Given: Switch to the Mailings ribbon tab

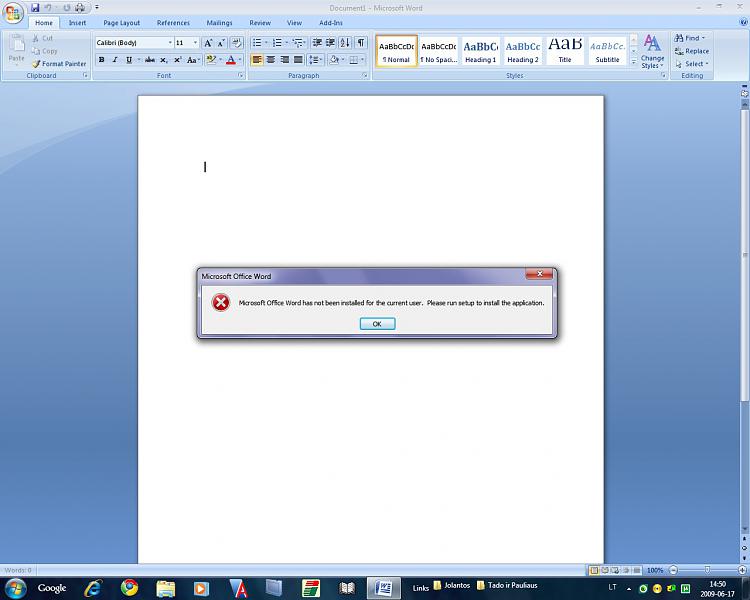Looking at the screenshot, I should click(x=219, y=22).
